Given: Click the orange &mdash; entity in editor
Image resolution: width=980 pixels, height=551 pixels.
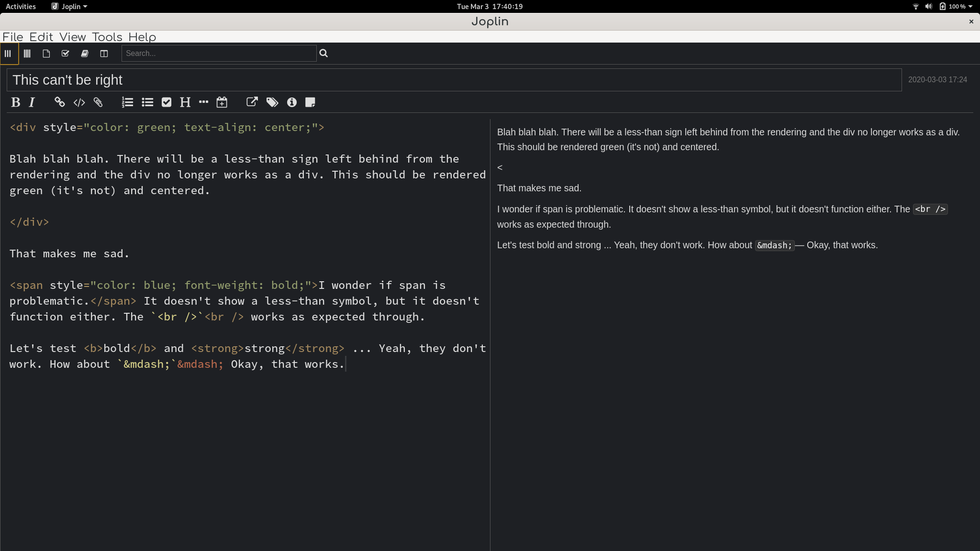Looking at the screenshot, I should coord(200,364).
